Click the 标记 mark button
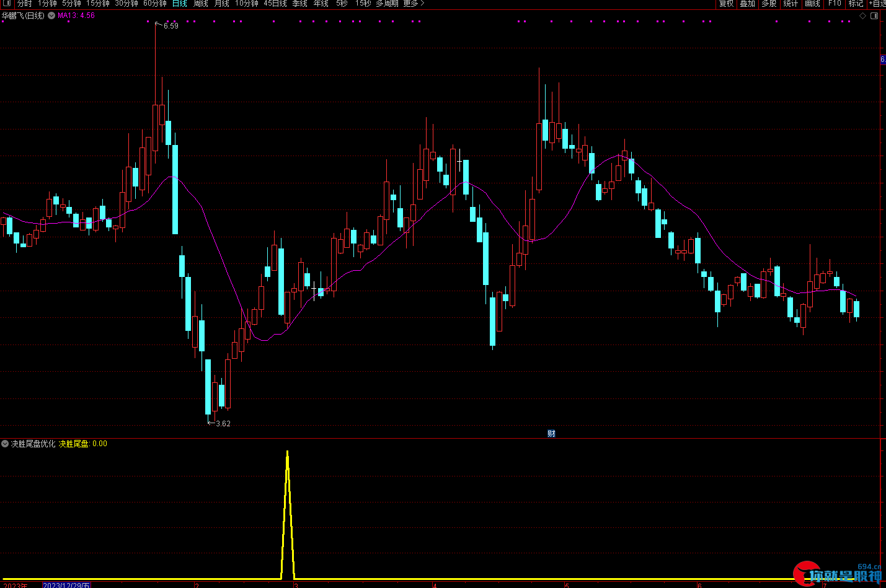This screenshot has height=588, width=886. click(x=856, y=3)
